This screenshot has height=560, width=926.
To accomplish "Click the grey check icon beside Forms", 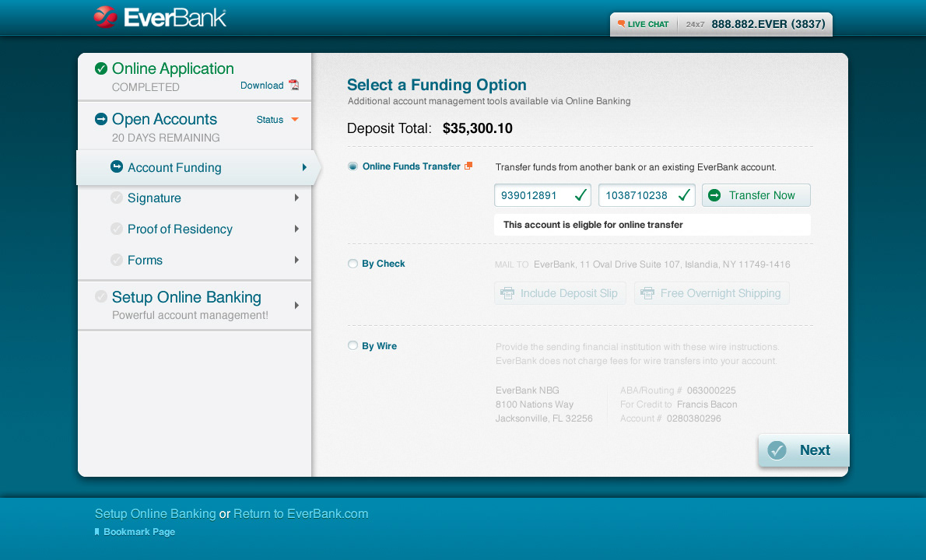I will coord(117,260).
